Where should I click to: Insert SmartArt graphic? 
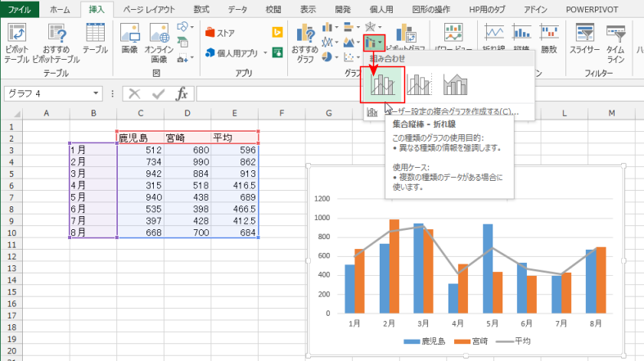(x=182, y=42)
